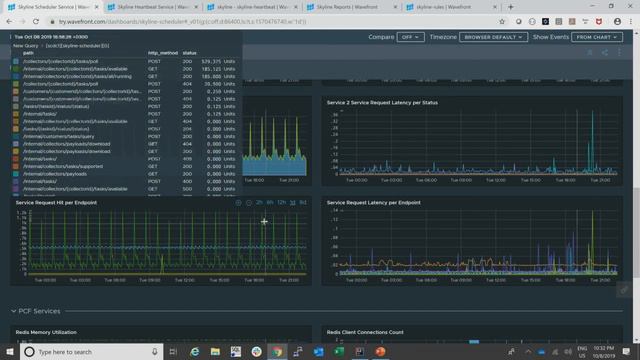Open the Chrome profile avatar menu

click(x=618, y=22)
